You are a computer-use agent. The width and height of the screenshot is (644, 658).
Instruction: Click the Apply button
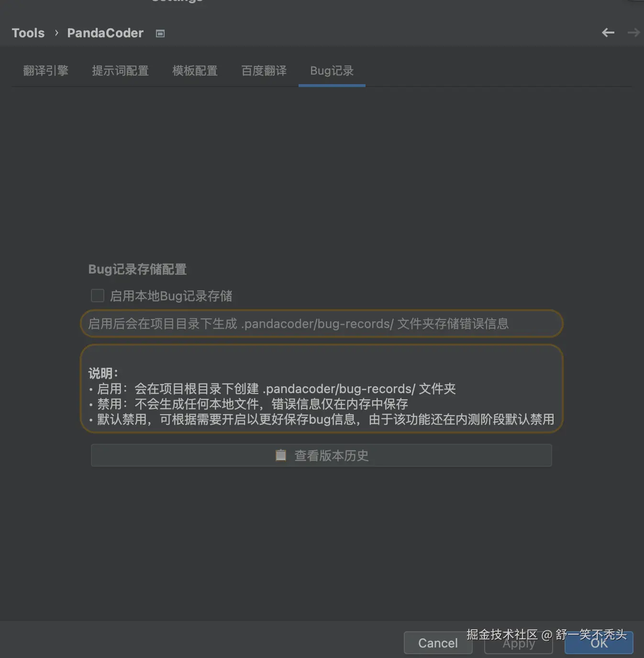coord(519,643)
